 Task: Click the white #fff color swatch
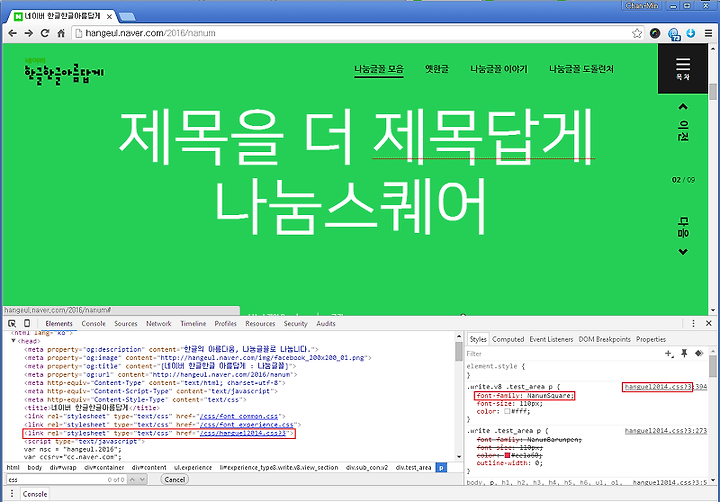[x=507, y=412]
